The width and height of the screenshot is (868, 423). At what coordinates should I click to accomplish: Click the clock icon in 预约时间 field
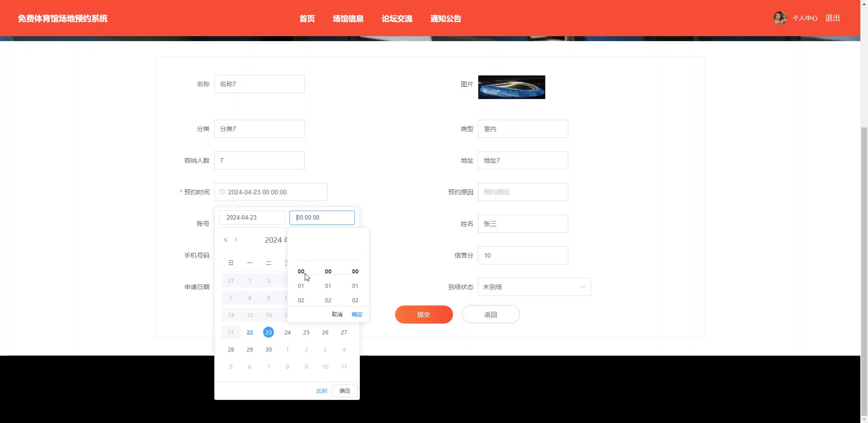tap(222, 192)
